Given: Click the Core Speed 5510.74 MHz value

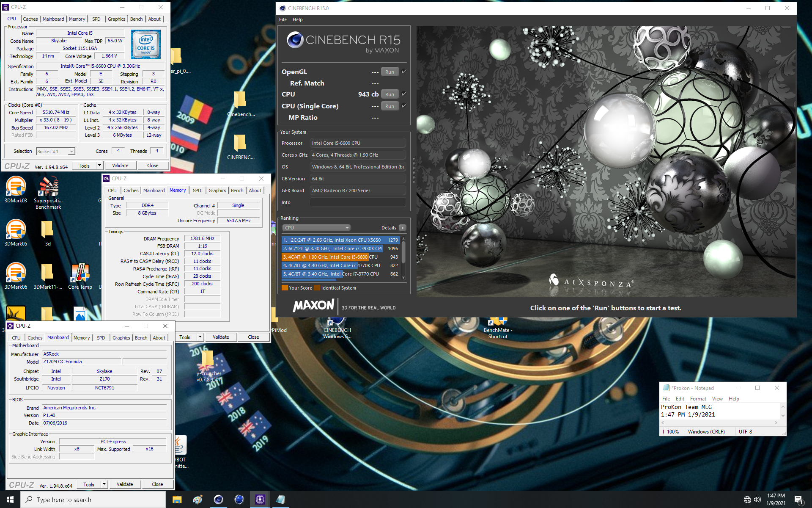Looking at the screenshot, I should 56,112.
